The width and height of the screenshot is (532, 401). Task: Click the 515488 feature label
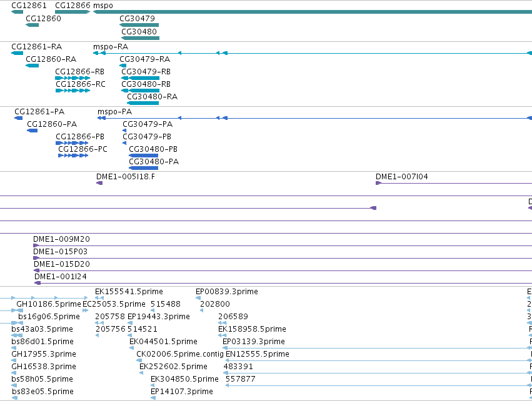coord(166,304)
